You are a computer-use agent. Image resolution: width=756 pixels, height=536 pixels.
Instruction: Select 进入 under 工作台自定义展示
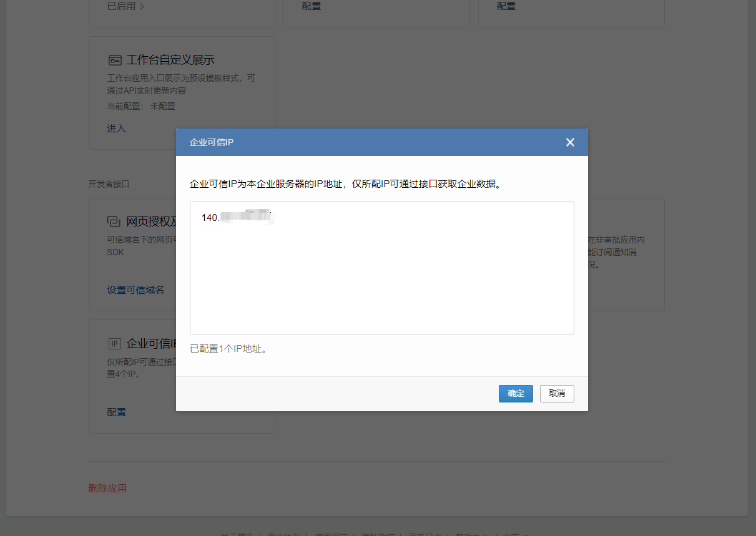[115, 129]
